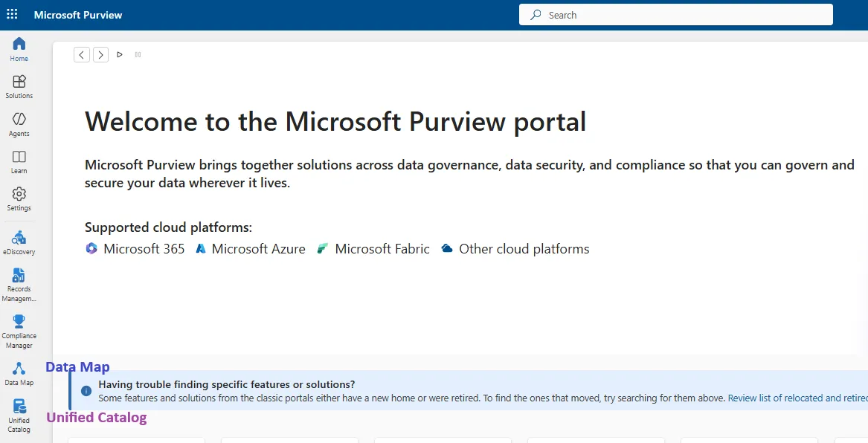Click the Microsoft Purview title
Viewport: 868px width, 443px height.
tap(78, 15)
